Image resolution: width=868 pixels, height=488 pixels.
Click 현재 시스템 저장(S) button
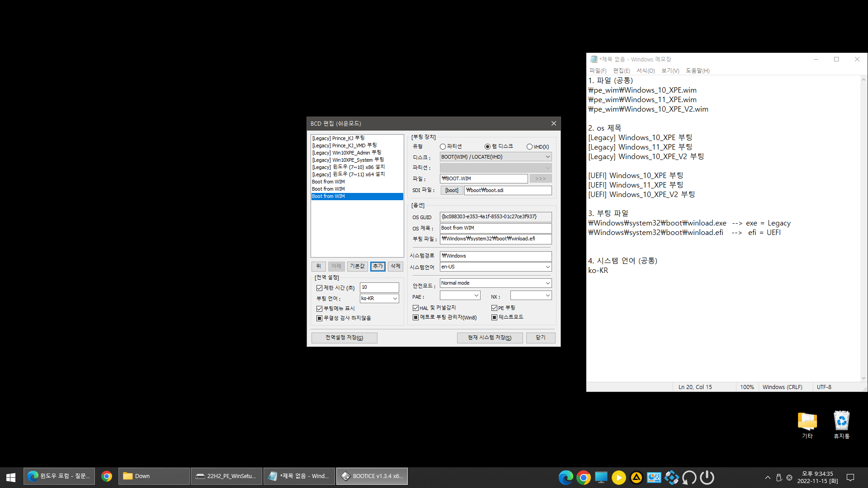click(490, 338)
